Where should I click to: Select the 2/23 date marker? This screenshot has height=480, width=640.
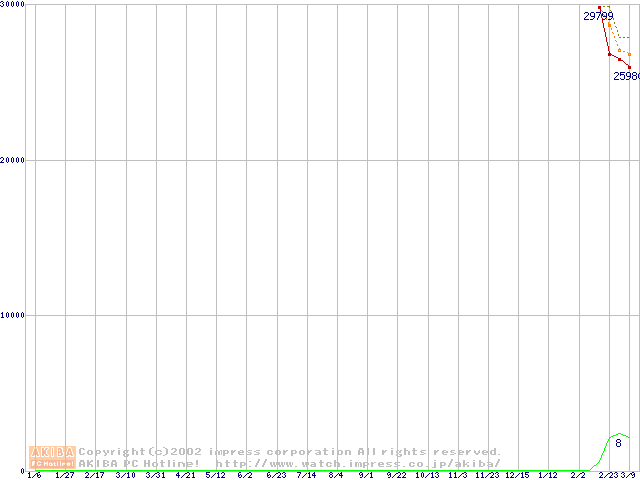pos(608,475)
